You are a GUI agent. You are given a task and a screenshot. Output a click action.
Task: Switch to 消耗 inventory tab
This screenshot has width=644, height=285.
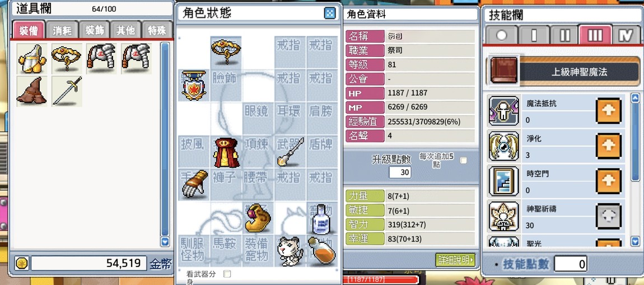click(62, 30)
